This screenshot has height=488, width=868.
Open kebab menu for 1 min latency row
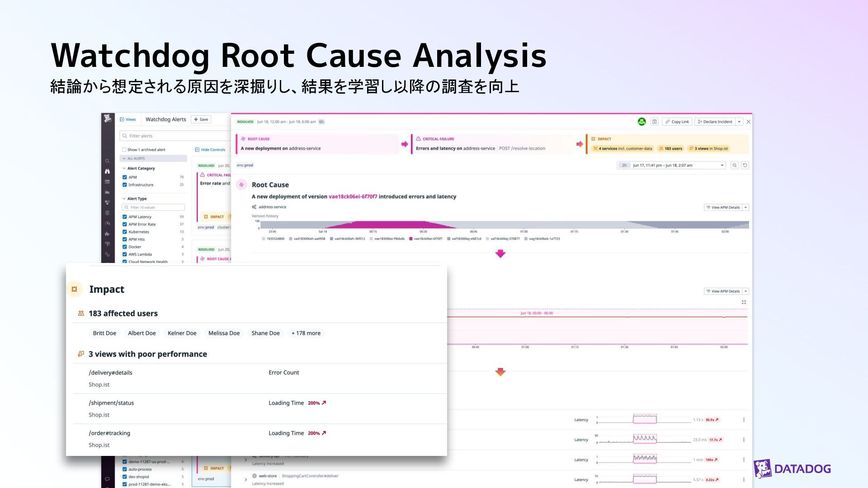744,460
